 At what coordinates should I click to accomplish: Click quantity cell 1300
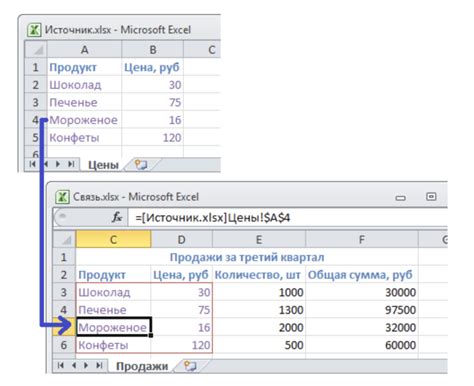click(x=259, y=310)
